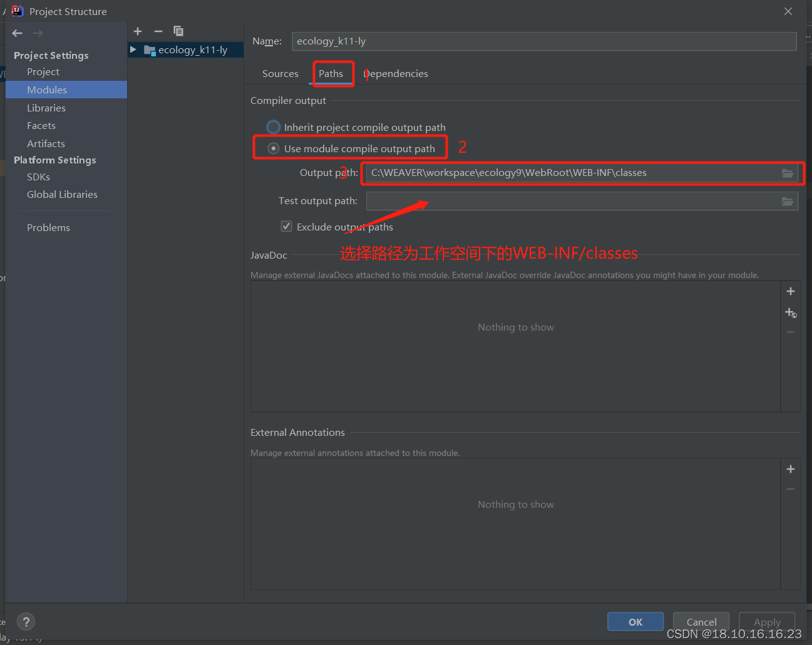Remove selected module with minus icon

(158, 31)
